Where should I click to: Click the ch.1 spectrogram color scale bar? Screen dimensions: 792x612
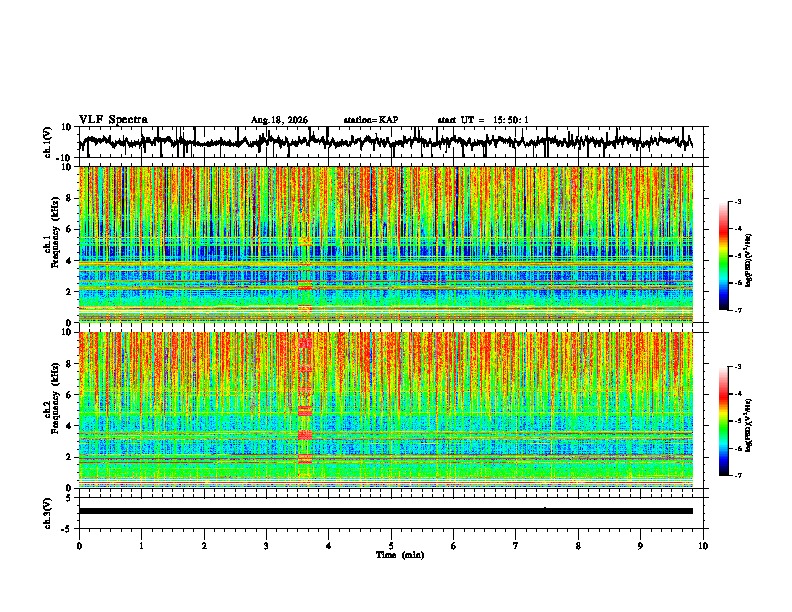[x=723, y=256]
